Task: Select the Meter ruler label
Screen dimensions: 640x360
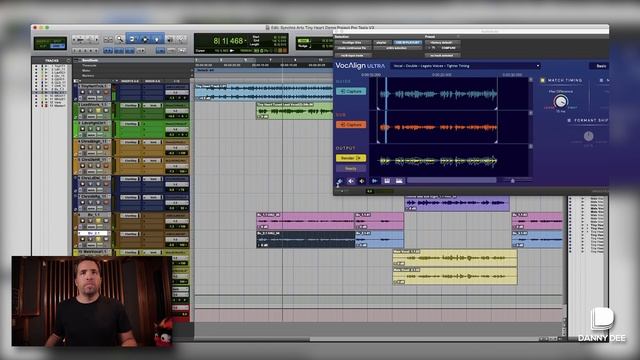Action: click(x=87, y=70)
